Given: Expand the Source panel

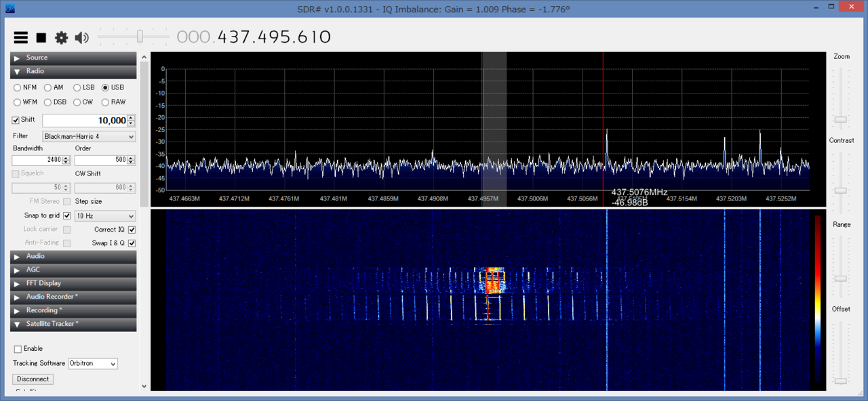Looking at the screenshot, I should (73, 58).
